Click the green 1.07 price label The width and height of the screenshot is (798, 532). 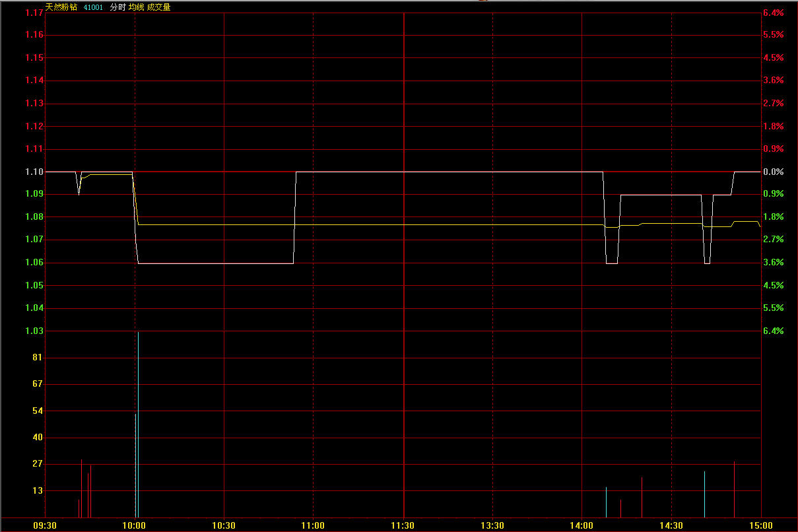point(34,239)
